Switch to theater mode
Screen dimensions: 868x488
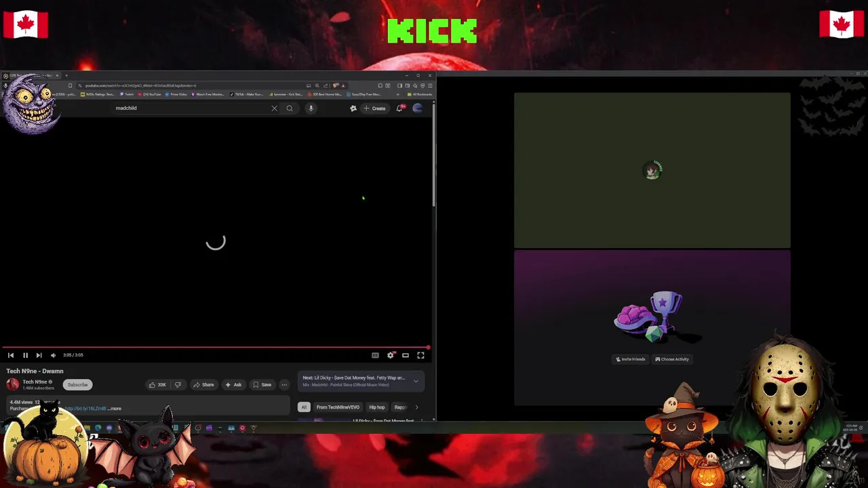pyautogui.click(x=406, y=355)
